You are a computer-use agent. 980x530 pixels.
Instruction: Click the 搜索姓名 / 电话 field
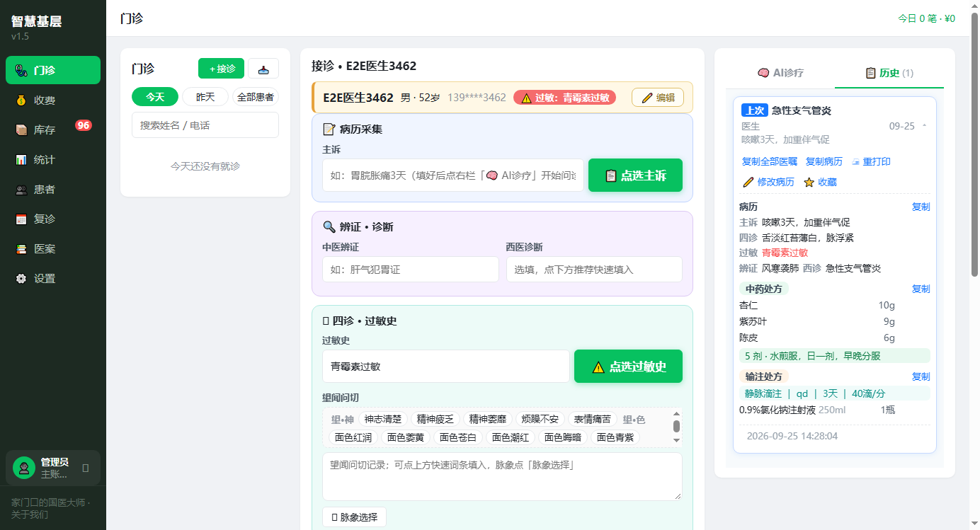205,125
